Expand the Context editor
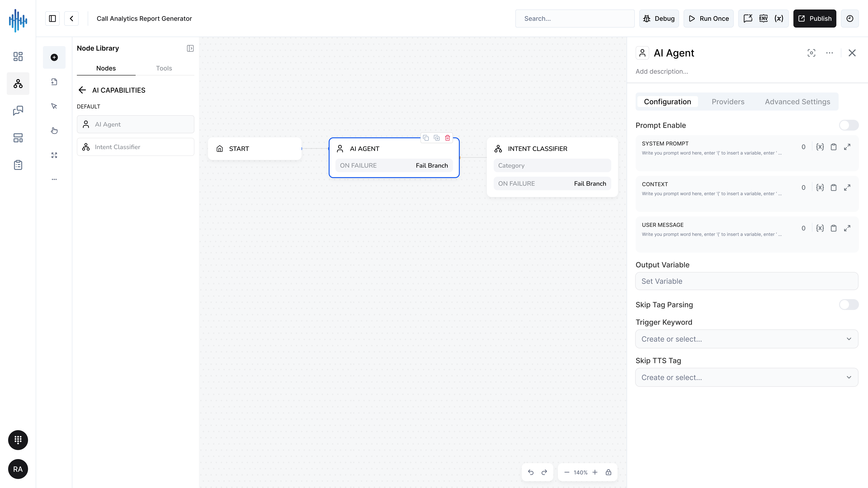This screenshot has height=488, width=868. point(847,188)
